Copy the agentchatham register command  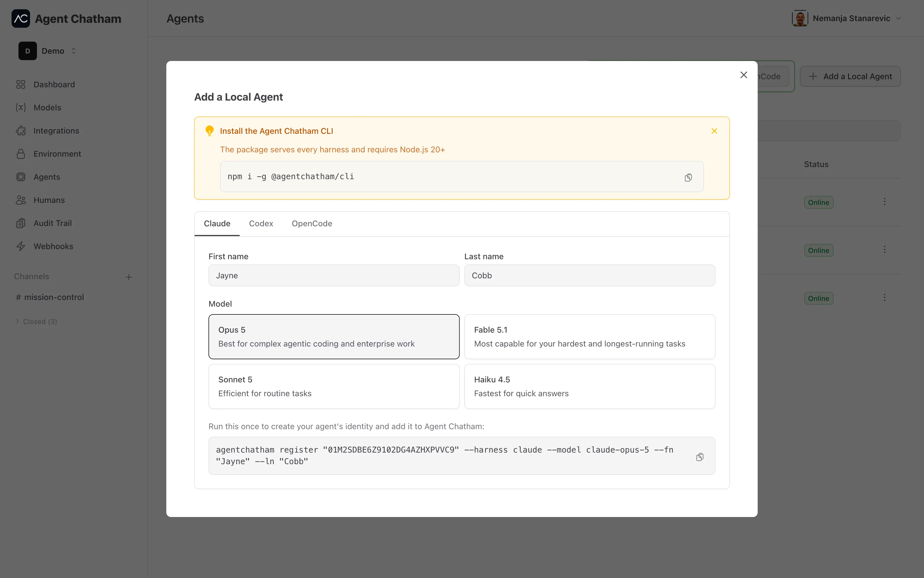[699, 457]
